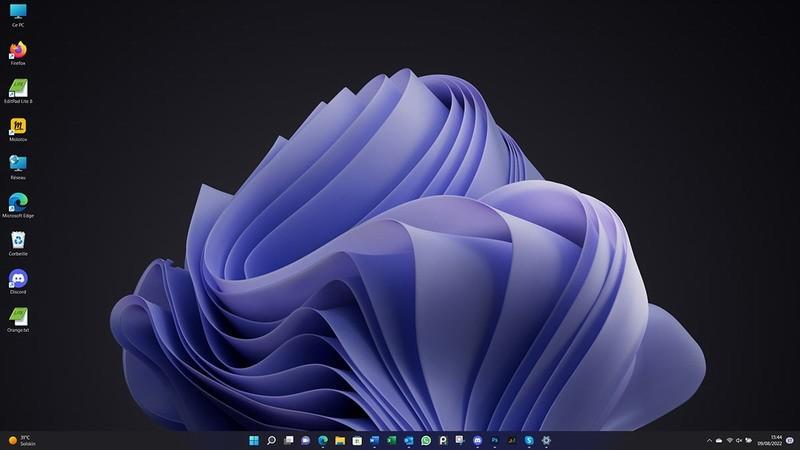This screenshot has height=450, width=800.
Task: Open taskbar Search
Action: click(271, 440)
